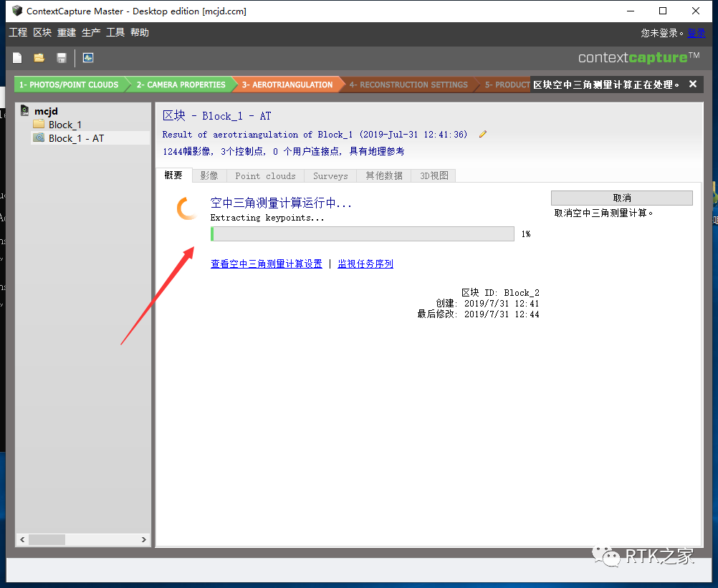Open the 区块 menu
The image size is (718, 588).
(42, 32)
